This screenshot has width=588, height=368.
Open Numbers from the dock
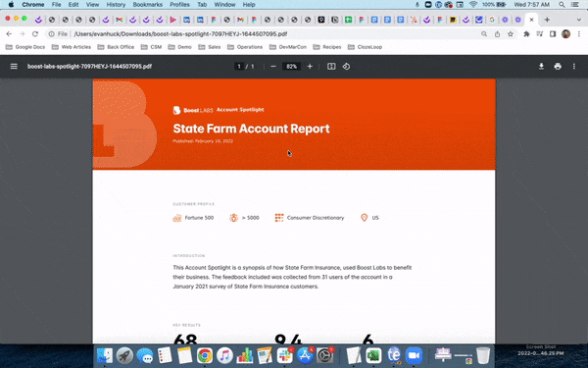pyautogui.click(x=244, y=355)
